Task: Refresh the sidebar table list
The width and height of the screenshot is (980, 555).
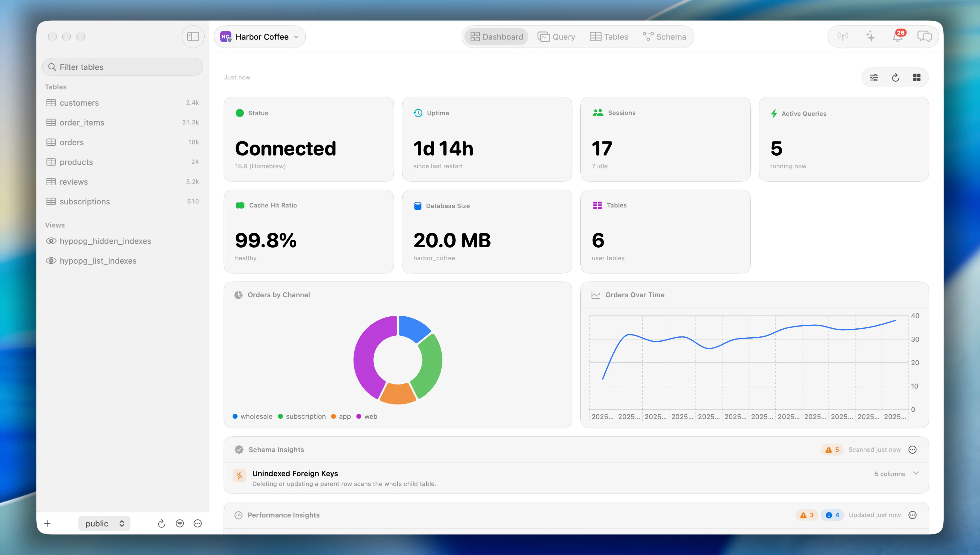Action: (x=161, y=523)
